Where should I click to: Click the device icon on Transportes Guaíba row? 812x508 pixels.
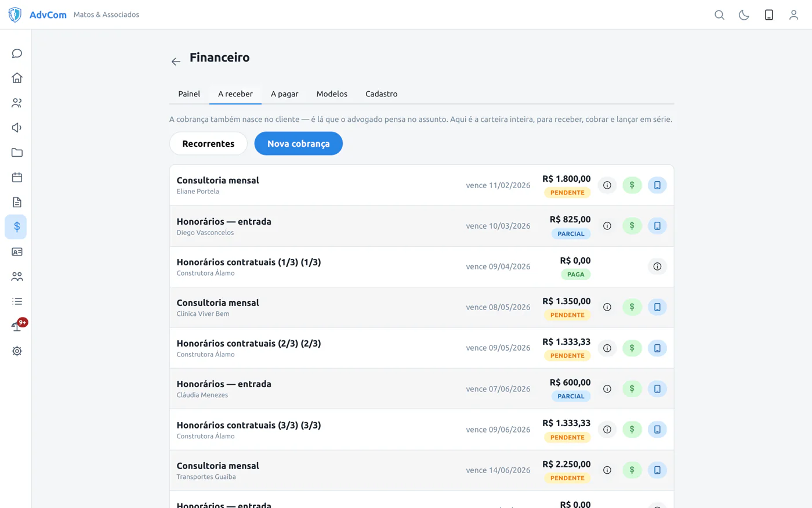pos(657,470)
